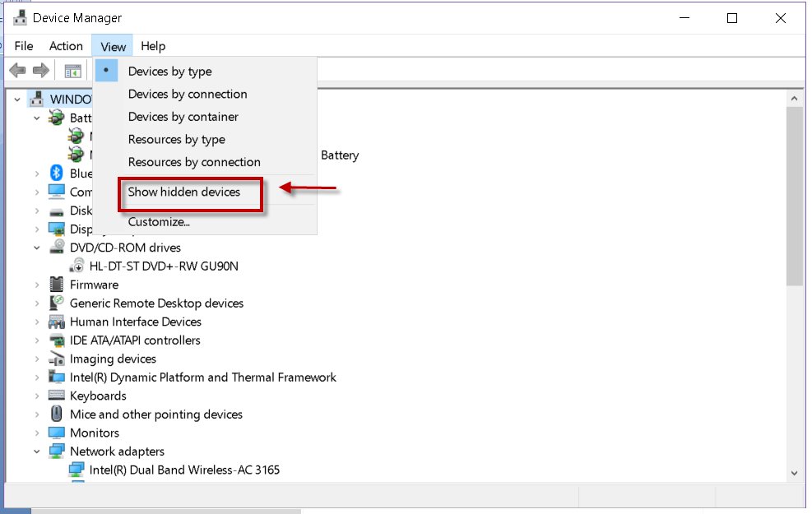The image size is (812, 514).
Task: Click the Firmware chip icon
Action: [57, 285]
